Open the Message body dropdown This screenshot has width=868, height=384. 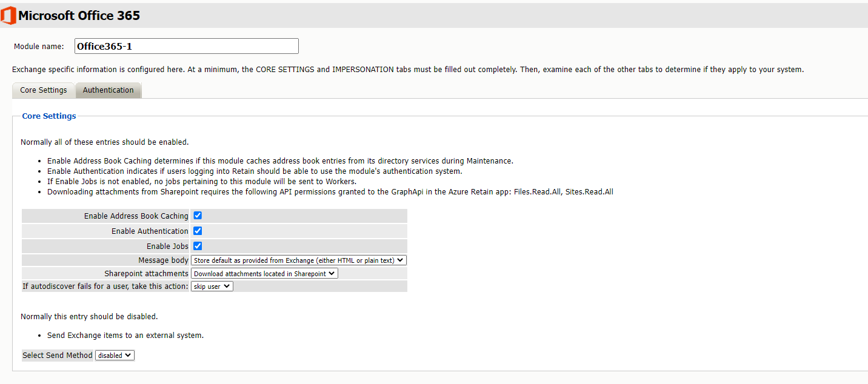tap(298, 260)
